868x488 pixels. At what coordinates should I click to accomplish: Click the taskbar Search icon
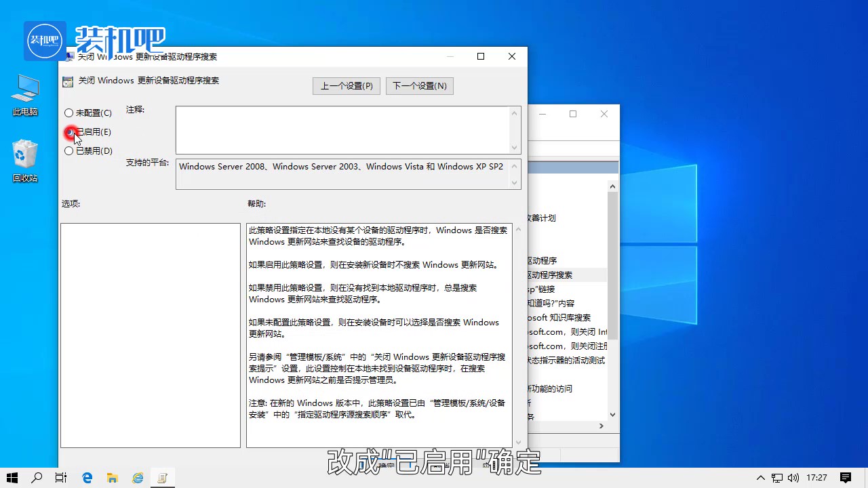click(x=37, y=477)
